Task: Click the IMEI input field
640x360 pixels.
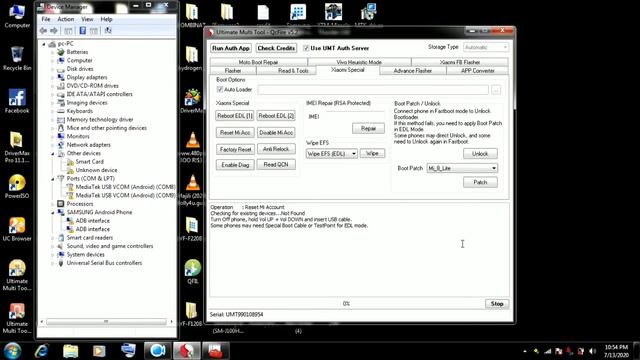Action: point(355,116)
